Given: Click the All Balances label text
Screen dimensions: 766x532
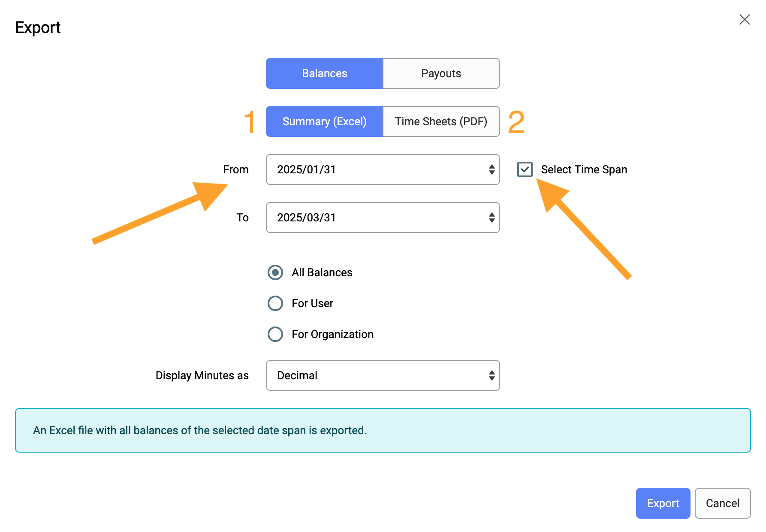Looking at the screenshot, I should (x=322, y=272).
